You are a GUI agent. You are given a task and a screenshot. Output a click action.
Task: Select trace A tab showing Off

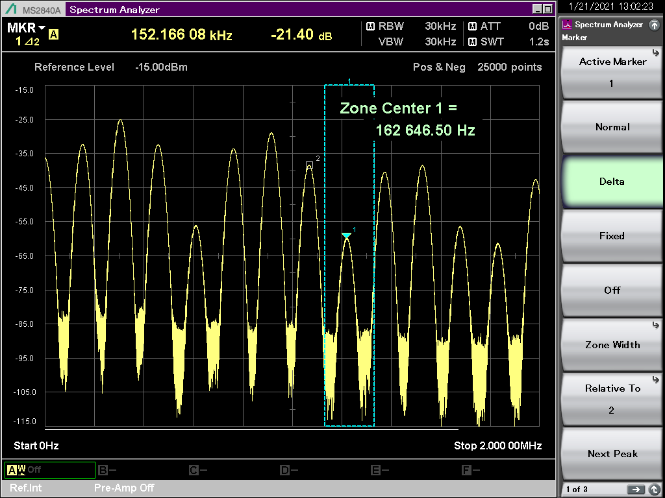(50, 470)
